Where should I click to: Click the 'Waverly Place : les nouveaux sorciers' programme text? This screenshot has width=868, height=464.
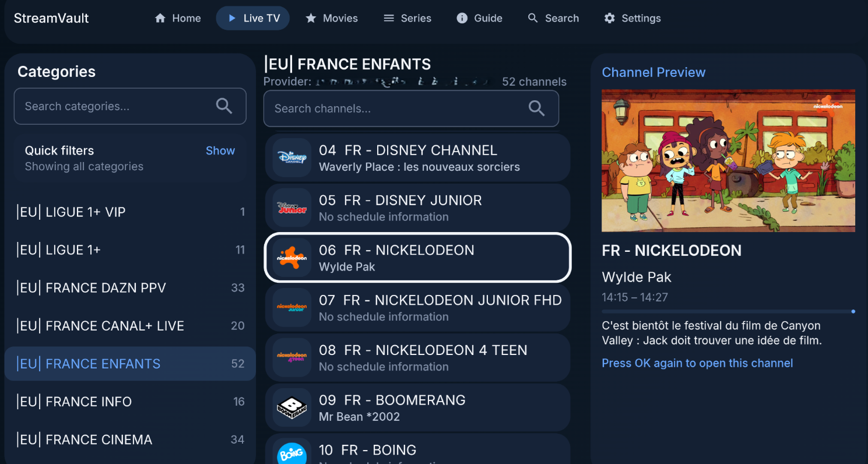pyautogui.click(x=419, y=167)
